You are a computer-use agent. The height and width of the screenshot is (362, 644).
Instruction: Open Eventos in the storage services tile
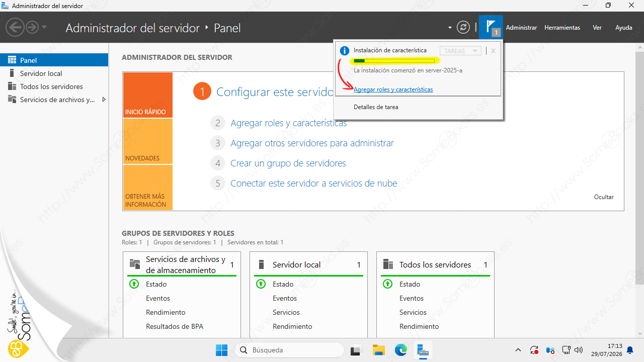[x=158, y=298]
